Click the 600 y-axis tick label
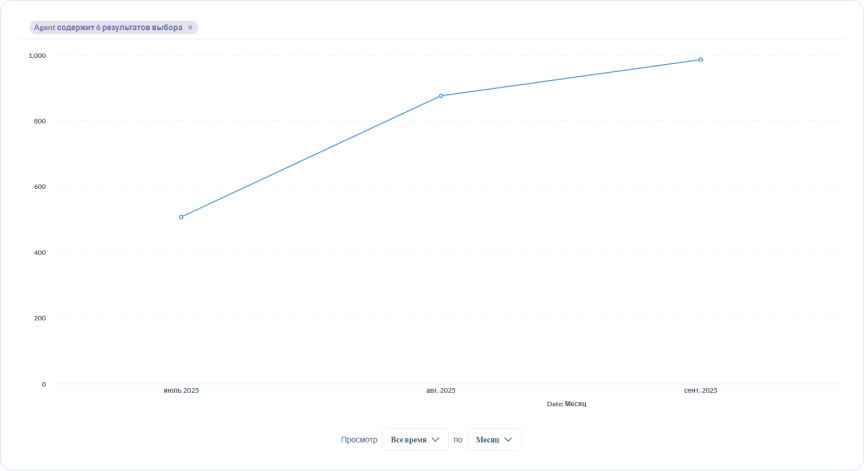 [x=39, y=187]
